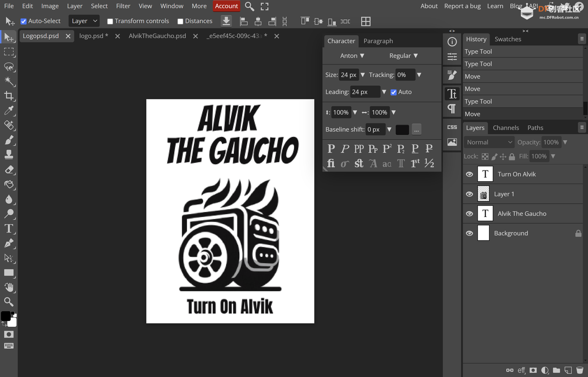Viewport: 588px width, 377px height.
Task: Enable the Transform controls checkbox
Action: point(110,21)
